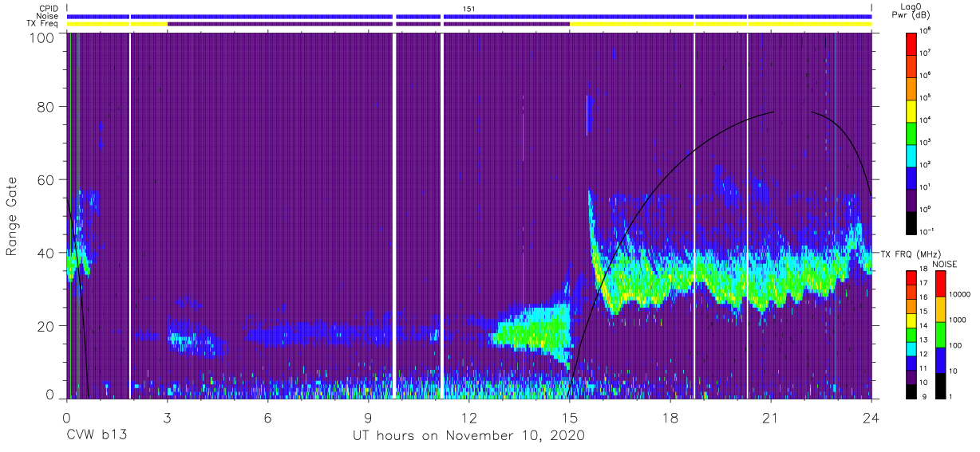
Task: Click the purple section of the TX Freq strip
Action: tap(369, 24)
